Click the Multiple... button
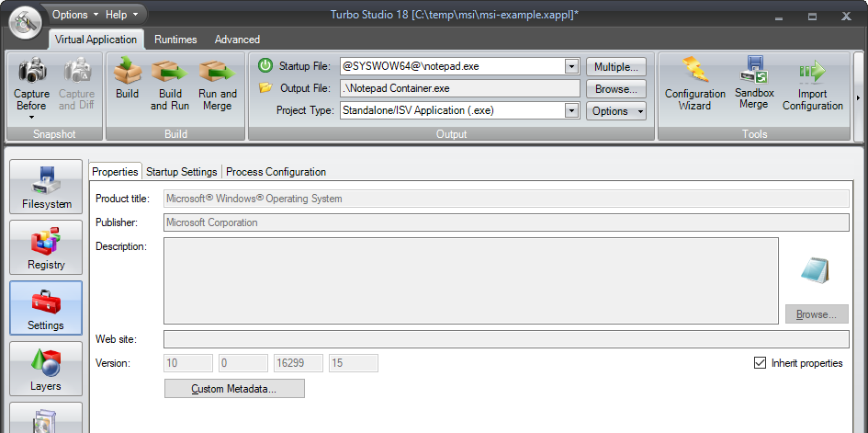 [616, 67]
